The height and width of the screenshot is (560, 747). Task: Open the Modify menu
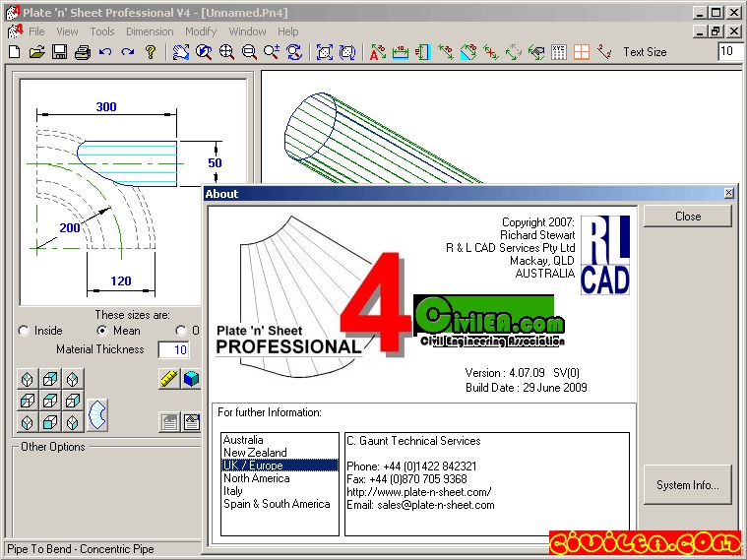tap(201, 31)
